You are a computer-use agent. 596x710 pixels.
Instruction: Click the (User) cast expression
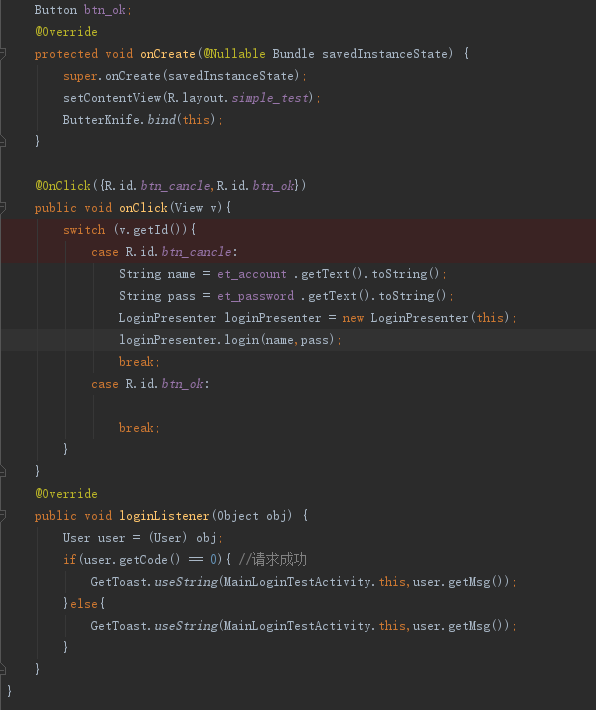coord(168,538)
